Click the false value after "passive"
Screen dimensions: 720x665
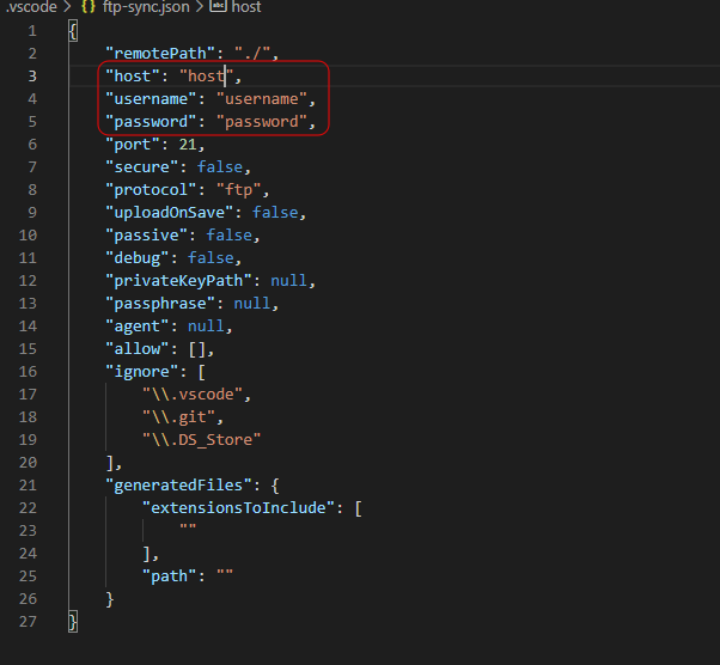tap(229, 235)
